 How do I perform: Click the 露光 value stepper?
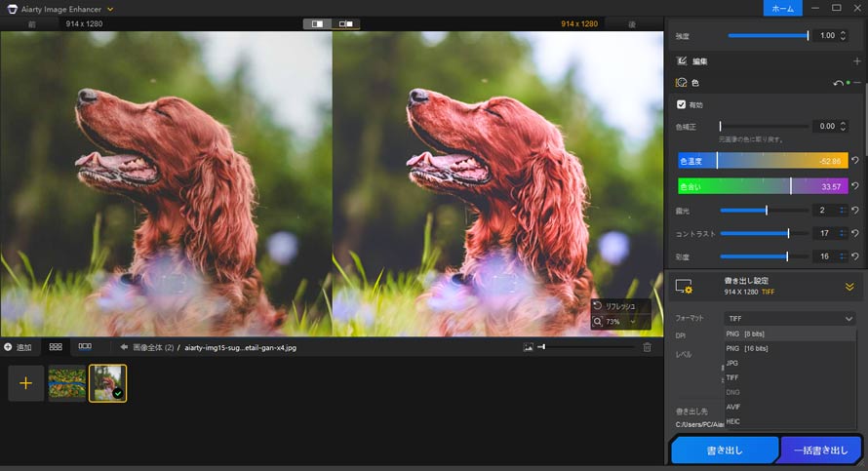point(842,211)
